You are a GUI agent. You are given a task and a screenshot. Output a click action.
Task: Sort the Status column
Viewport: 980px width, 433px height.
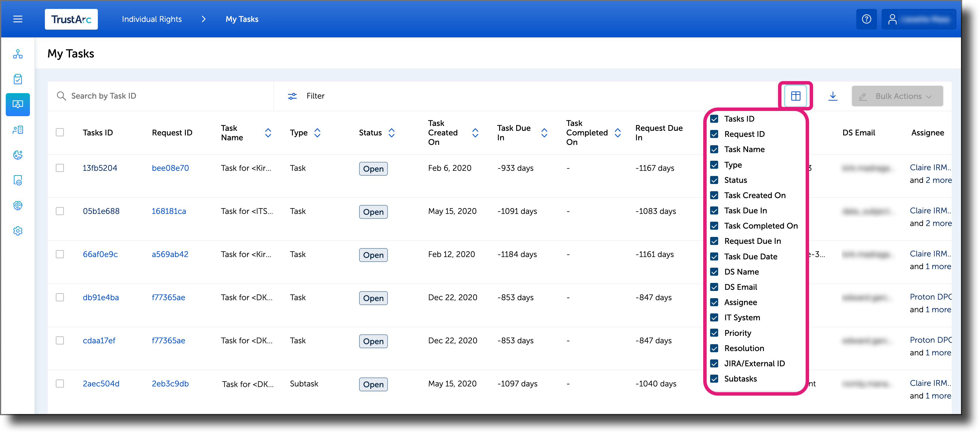click(x=392, y=133)
